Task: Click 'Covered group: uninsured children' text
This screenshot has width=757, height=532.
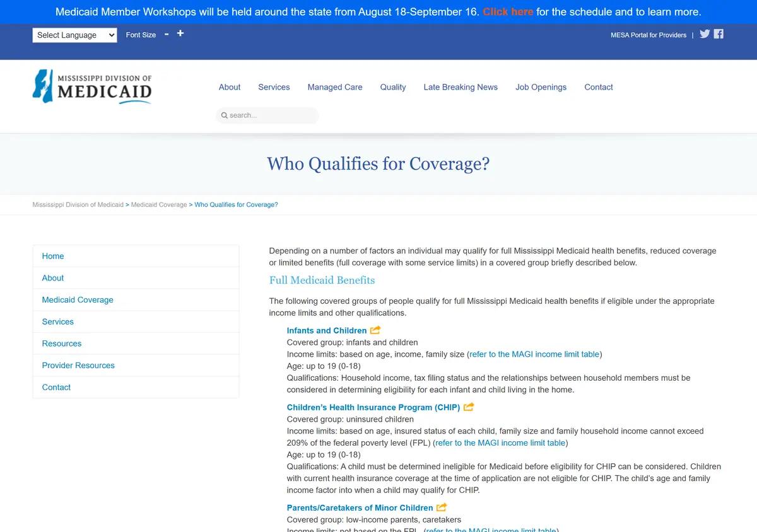Action: (x=350, y=419)
